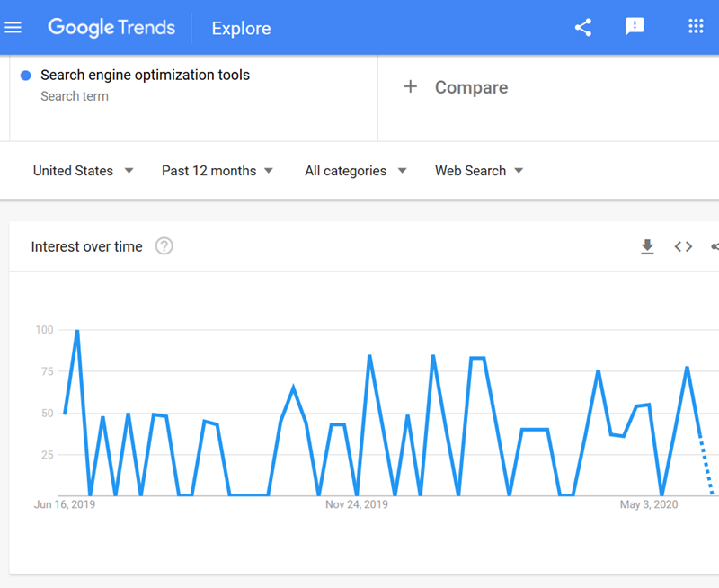The height and width of the screenshot is (588, 719).
Task: Open the Google apps grid
Action: (x=696, y=27)
